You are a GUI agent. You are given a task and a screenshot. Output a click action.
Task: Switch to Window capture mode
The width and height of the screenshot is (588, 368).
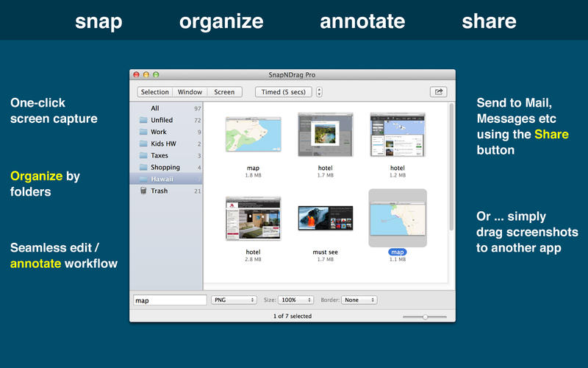[x=190, y=92]
